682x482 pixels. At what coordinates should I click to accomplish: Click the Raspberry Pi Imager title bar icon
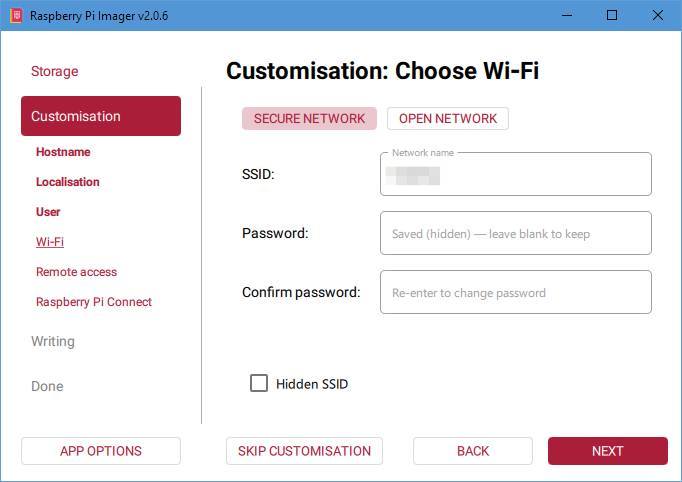point(15,15)
